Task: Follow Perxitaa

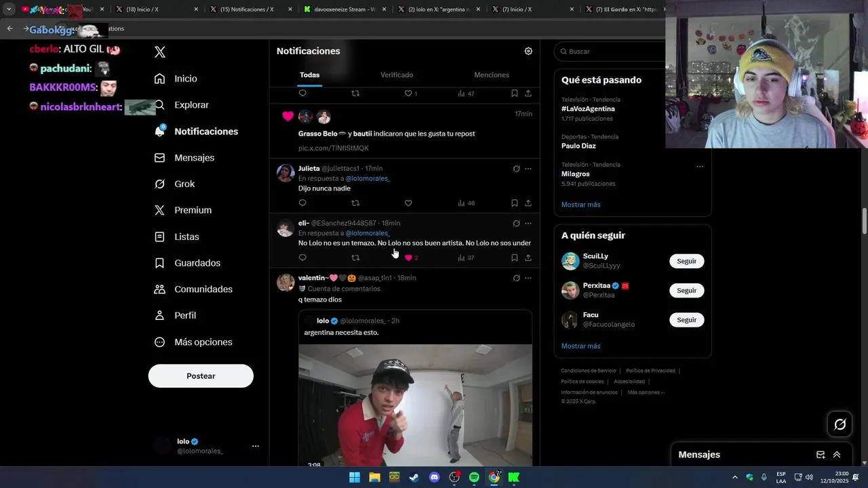Action: [686, 291]
